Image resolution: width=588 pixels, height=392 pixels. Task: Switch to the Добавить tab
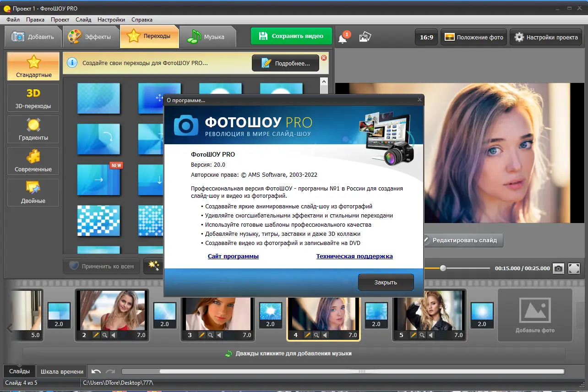pyautogui.click(x=33, y=37)
